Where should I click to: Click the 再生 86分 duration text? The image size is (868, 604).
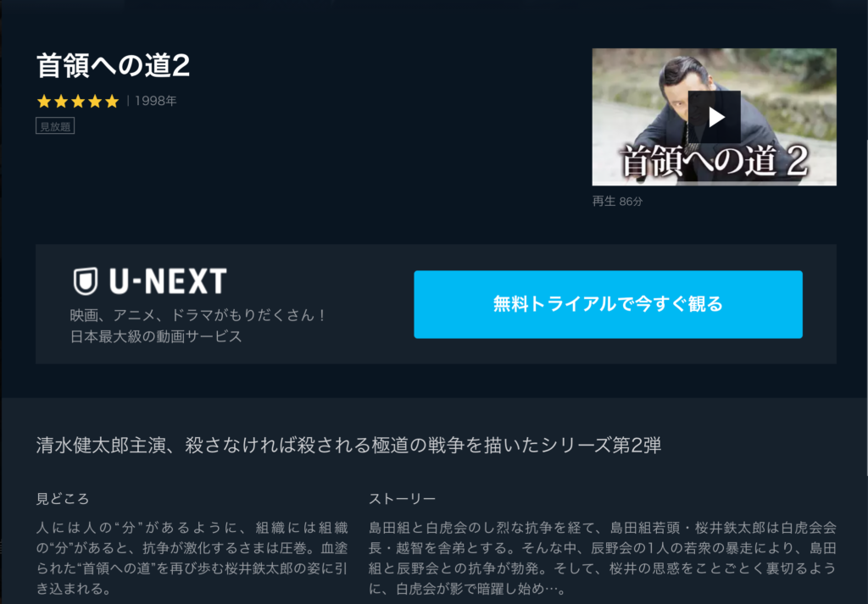[617, 202]
